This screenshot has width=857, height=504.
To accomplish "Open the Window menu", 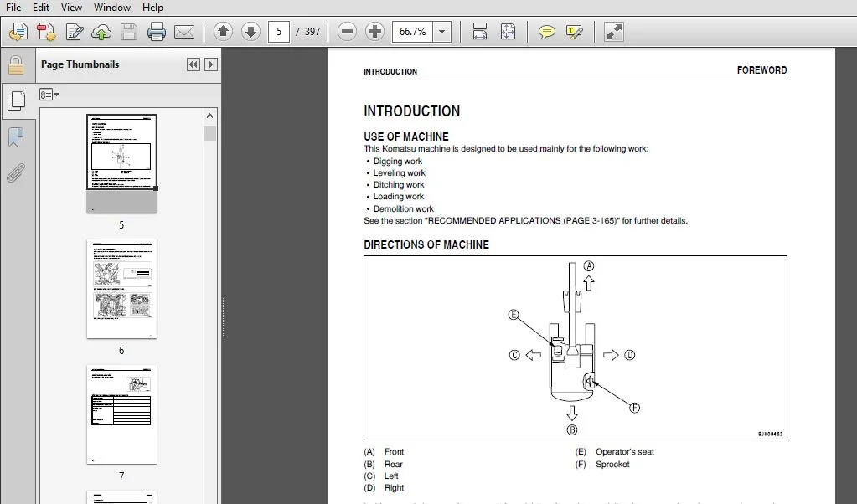I will pos(112,7).
